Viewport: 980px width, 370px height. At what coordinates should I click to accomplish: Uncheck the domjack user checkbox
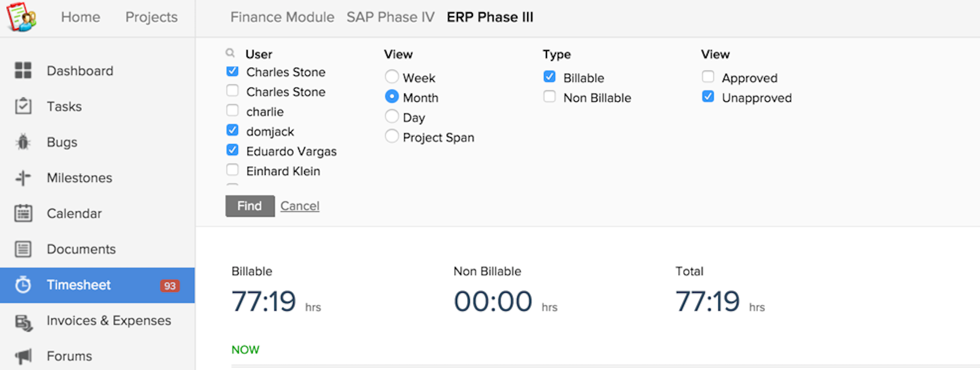tap(233, 130)
